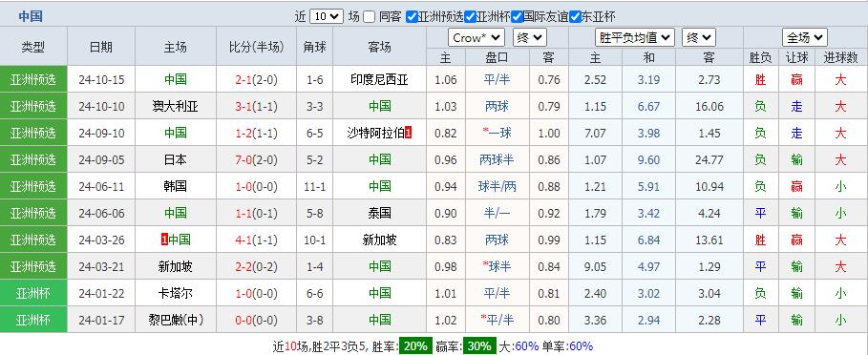
Task: Open the 0-0(0-0) score on 24-01-17
Action: tap(256, 320)
